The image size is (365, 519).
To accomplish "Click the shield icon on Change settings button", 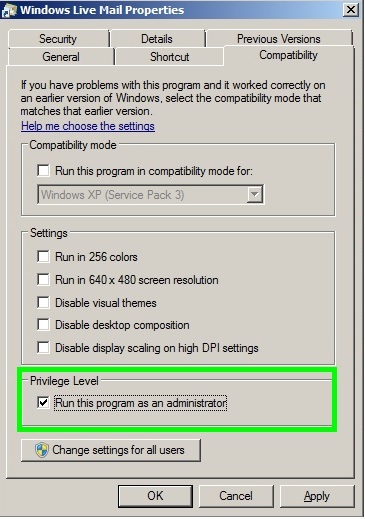I will [x=42, y=450].
